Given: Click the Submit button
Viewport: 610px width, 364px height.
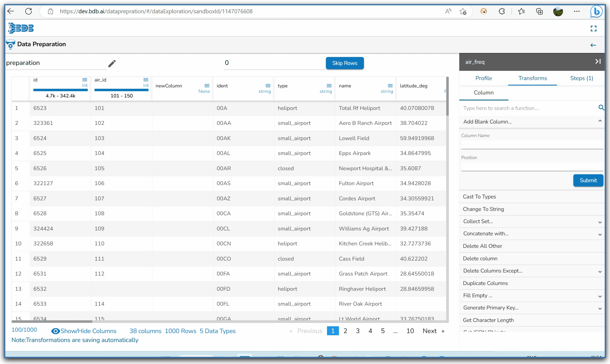Looking at the screenshot, I should tap(588, 180).
